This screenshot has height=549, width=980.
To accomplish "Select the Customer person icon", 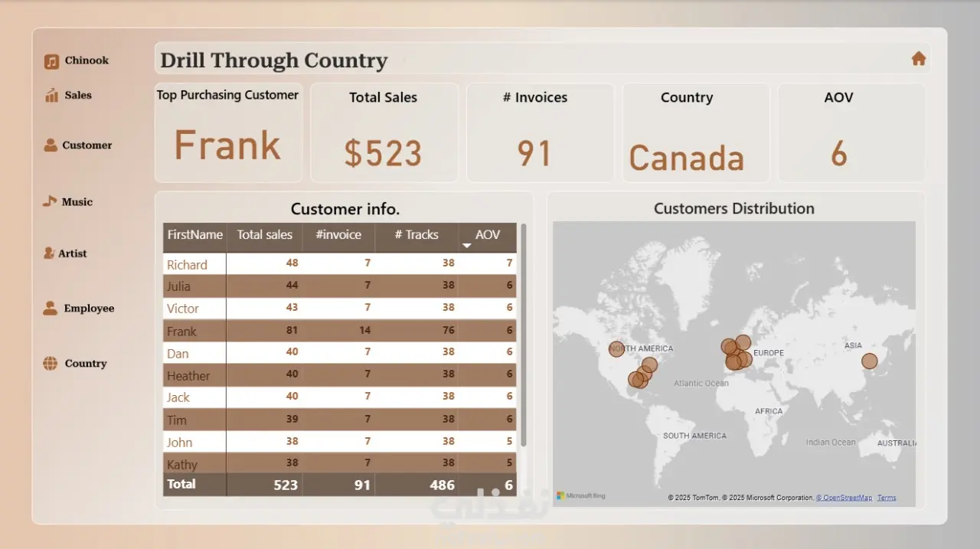I will pos(51,145).
